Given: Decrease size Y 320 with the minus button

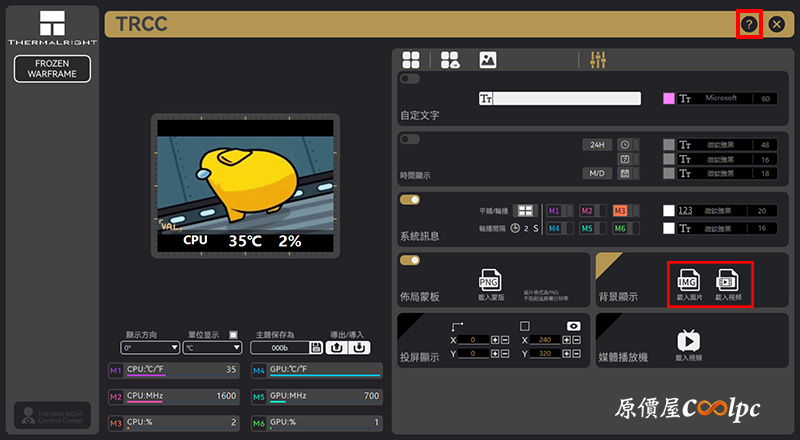Looking at the screenshot, I should pos(577,353).
